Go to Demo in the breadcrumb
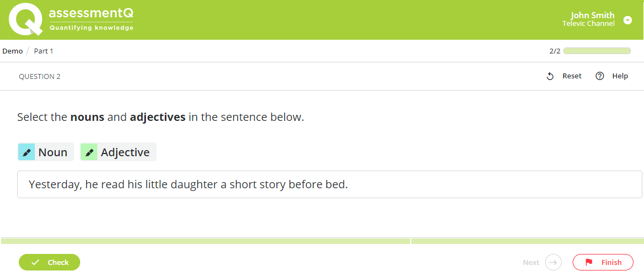Viewport: 644px width, 276px height. 13,51
